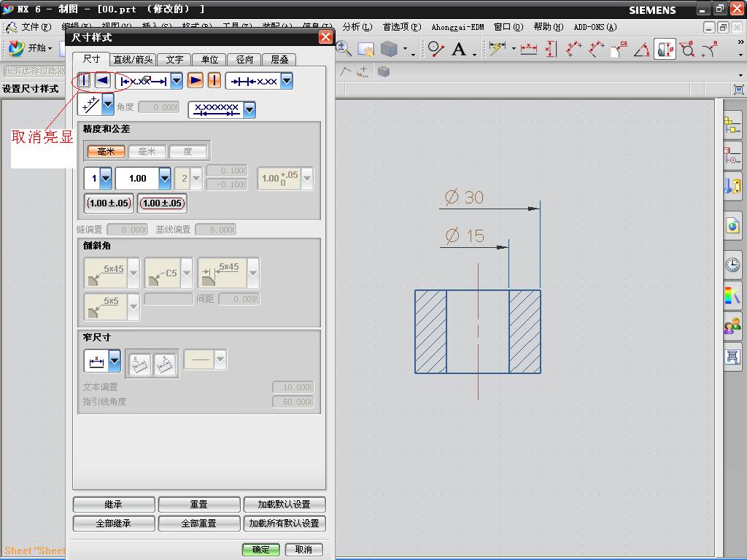Image resolution: width=747 pixels, height=560 pixels.
Task: Select the annotation text A tool
Action: click(459, 49)
